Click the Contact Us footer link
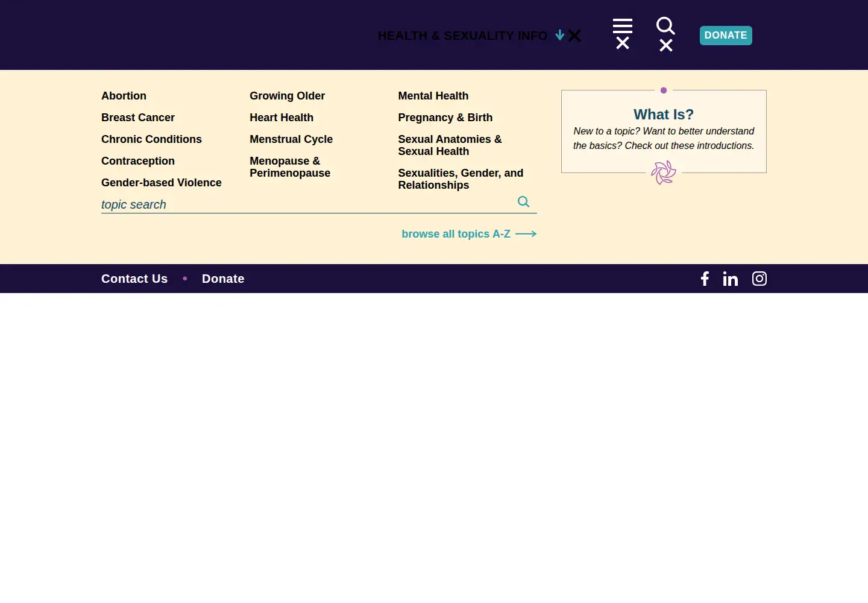The image size is (868, 603). point(134,279)
